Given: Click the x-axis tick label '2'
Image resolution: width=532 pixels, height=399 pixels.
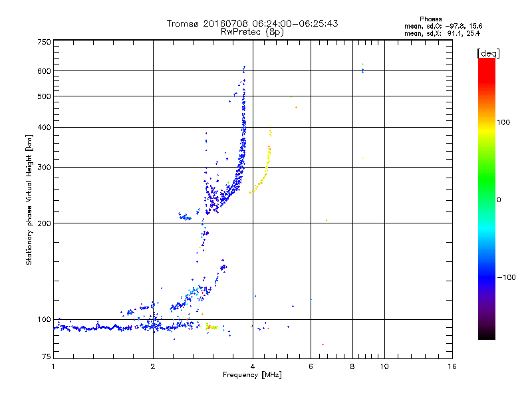Looking at the screenshot, I should (153, 366).
